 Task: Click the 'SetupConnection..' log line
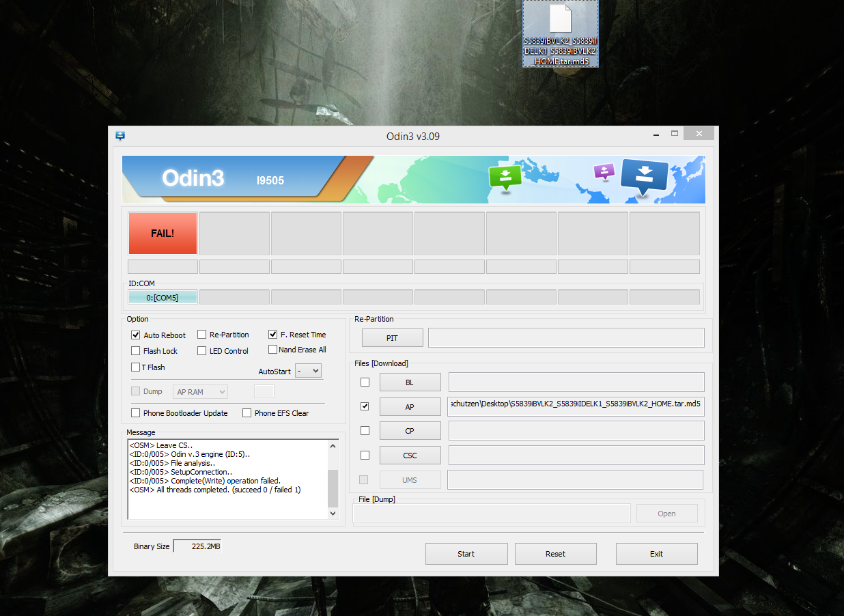pyautogui.click(x=181, y=472)
